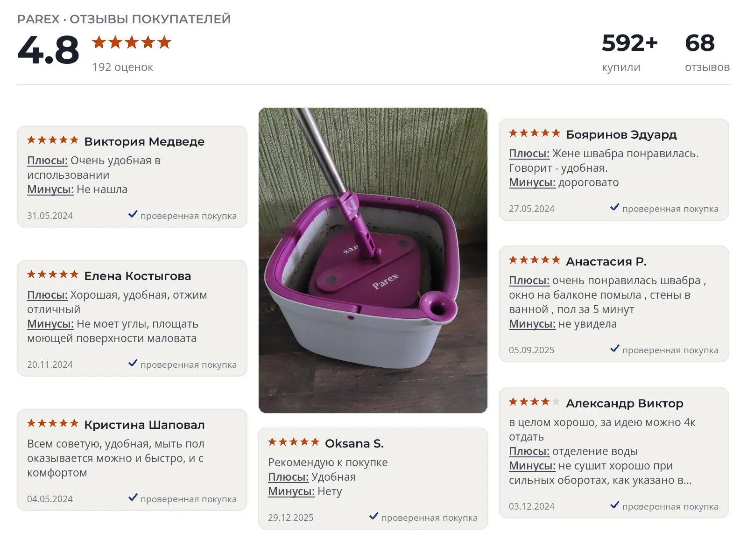This screenshot has width=747, height=560.
Task: Click проверенная покупка on Кристина Шаповал's review
Action: click(189, 499)
